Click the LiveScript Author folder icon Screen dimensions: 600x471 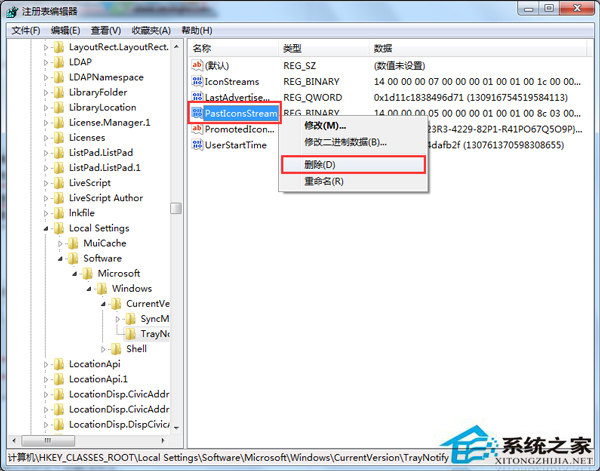point(59,198)
